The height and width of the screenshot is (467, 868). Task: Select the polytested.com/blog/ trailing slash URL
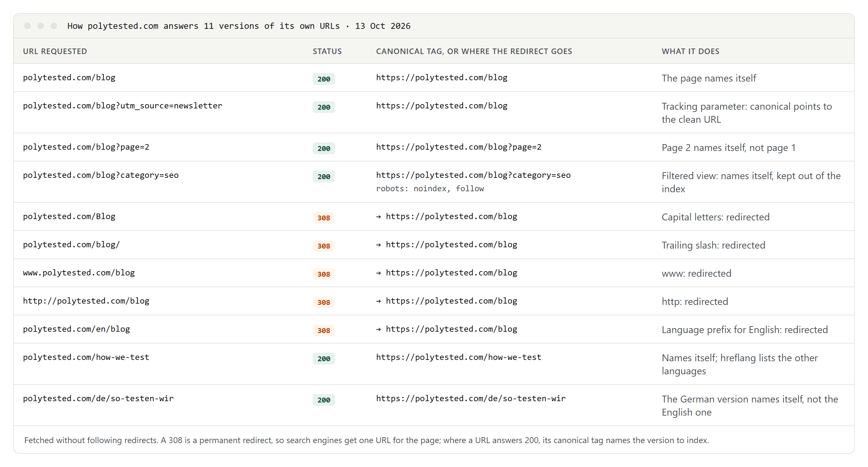point(71,245)
